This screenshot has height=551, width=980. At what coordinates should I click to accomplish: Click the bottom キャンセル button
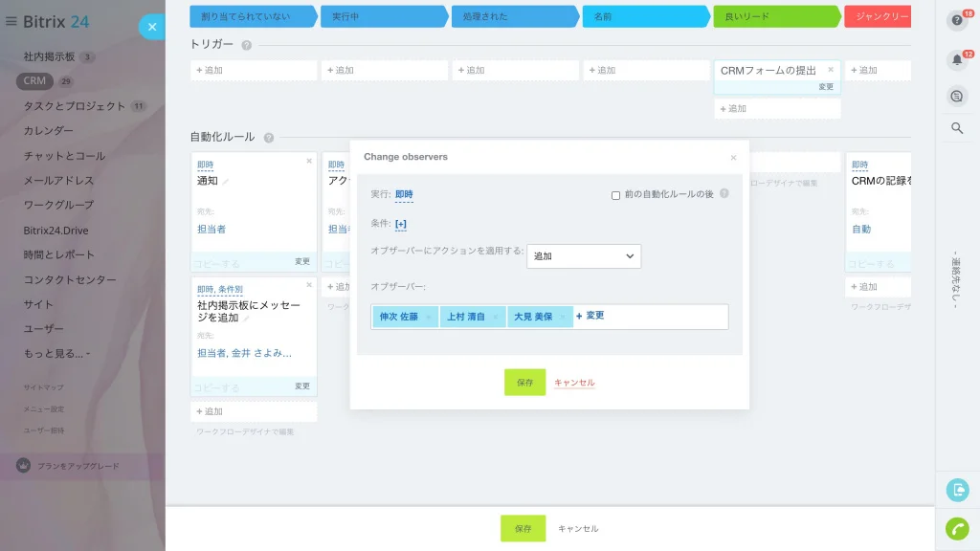[x=578, y=528]
